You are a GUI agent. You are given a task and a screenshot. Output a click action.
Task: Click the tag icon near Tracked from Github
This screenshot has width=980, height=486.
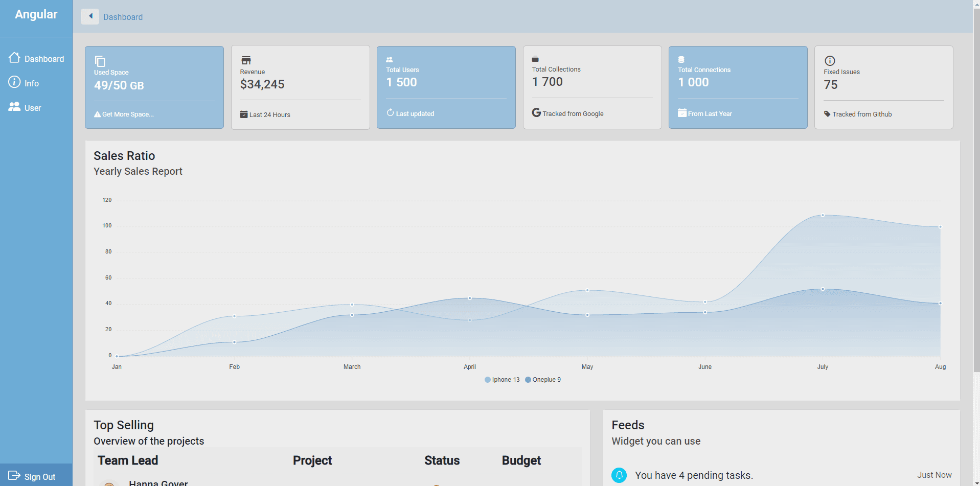click(x=827, y=114)
